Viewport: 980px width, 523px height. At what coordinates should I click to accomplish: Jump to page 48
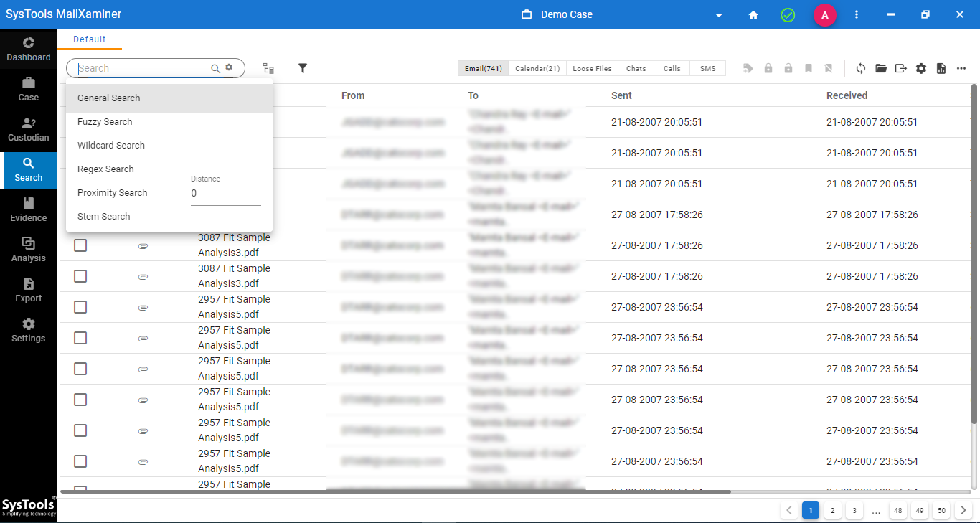898,511
